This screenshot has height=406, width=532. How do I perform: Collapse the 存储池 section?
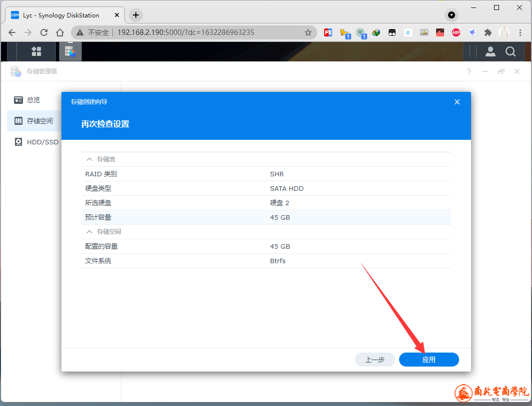click(89, 159)
